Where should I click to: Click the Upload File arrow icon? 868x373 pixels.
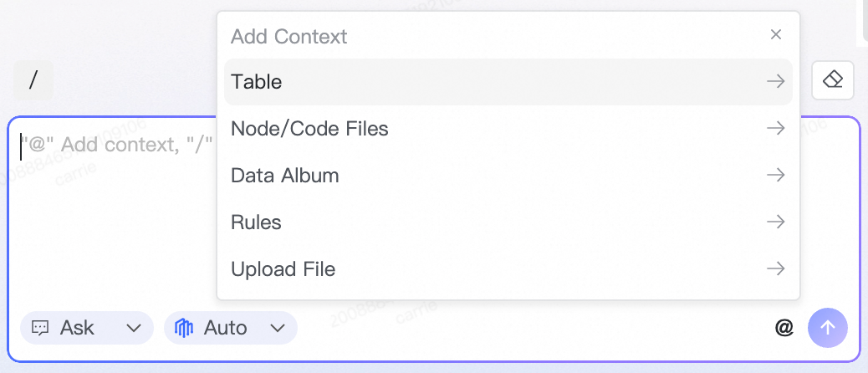coord(775,269)
